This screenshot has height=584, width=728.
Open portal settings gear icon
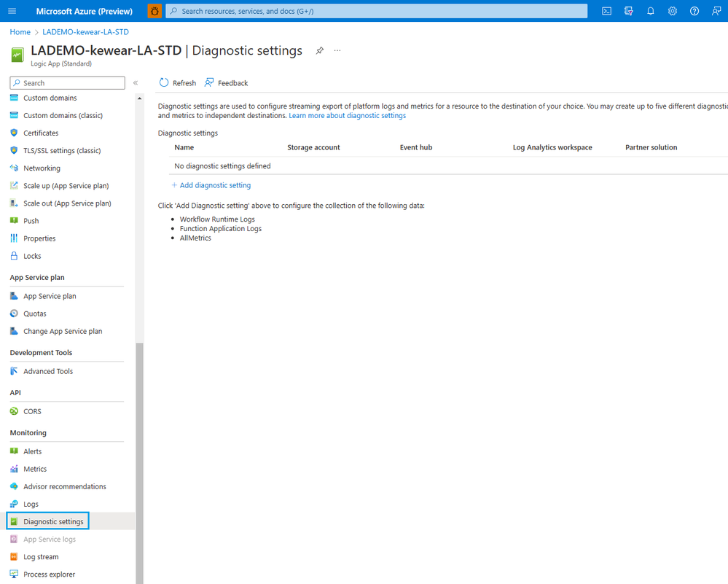[673, 11]
